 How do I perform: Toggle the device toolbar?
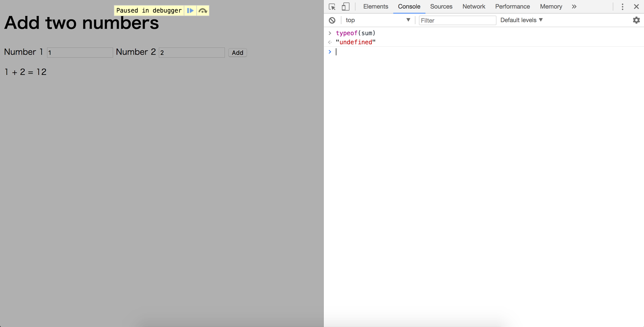[x=346, y=7]
